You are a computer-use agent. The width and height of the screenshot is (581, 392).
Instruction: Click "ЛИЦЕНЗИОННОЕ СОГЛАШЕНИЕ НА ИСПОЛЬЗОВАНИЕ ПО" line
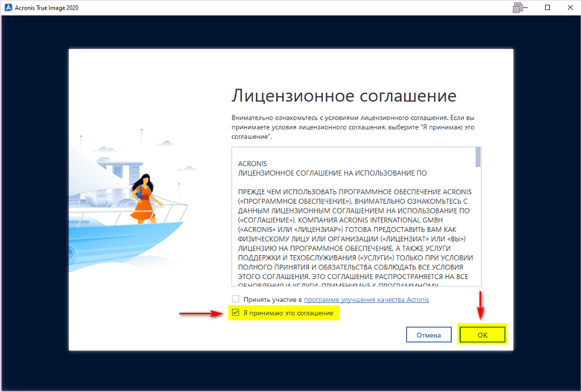point(332,173)
